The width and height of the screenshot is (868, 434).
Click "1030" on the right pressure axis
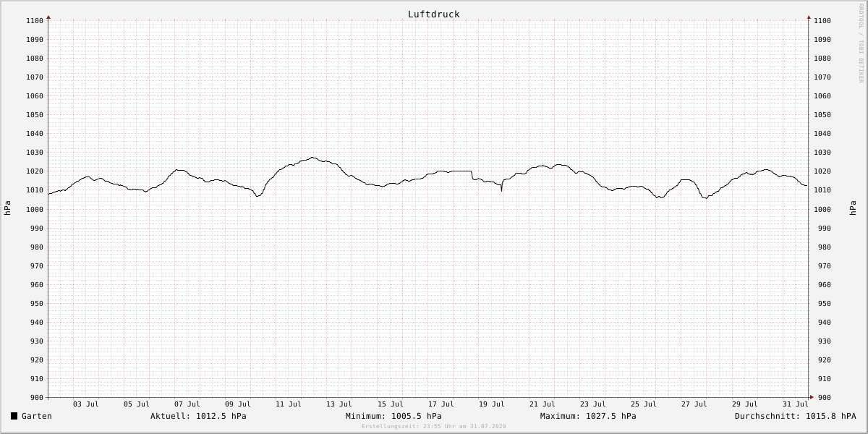pyautogui.click(x=822, y=152)
